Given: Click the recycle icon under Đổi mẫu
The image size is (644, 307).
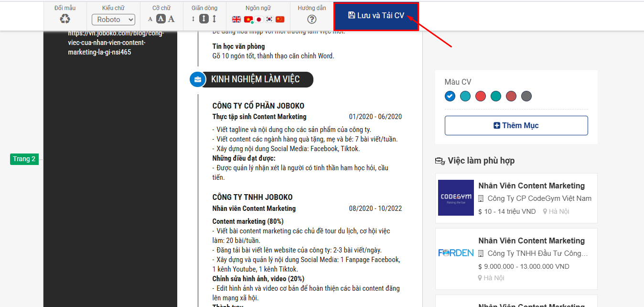Looking at the screenshot, I should (65, 19).
